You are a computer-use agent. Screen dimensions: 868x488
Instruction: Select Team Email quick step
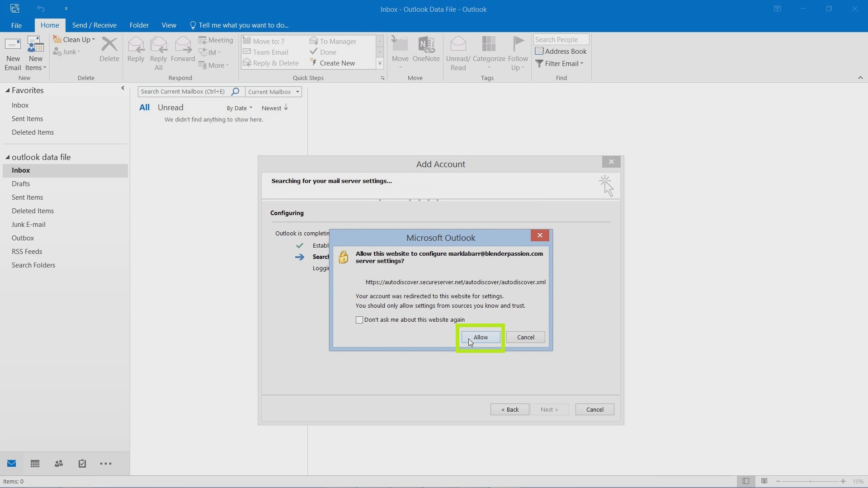coord(266,52)
